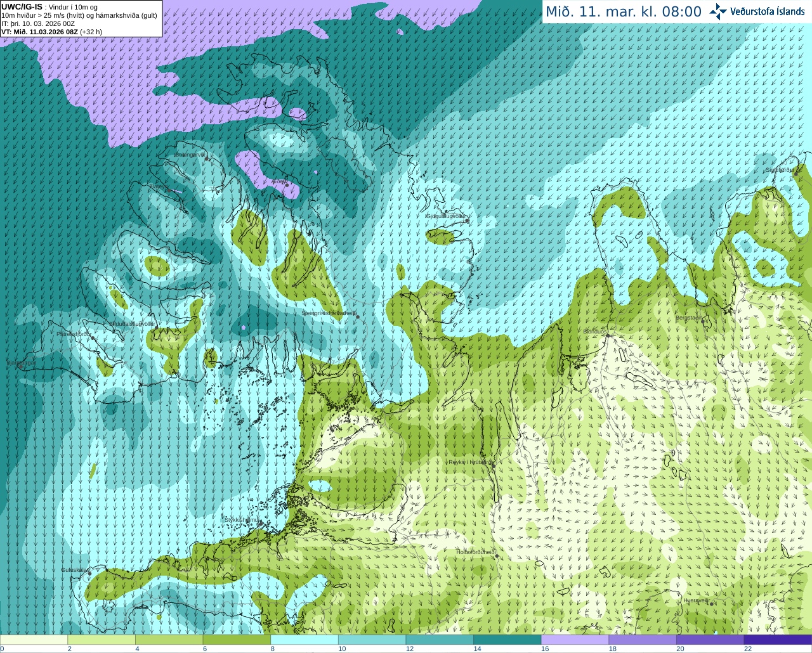This screenshot has width=812, height=653.
Task: Click the darkest indigo legend swatch above 22
Action: (x=778, y=640)
